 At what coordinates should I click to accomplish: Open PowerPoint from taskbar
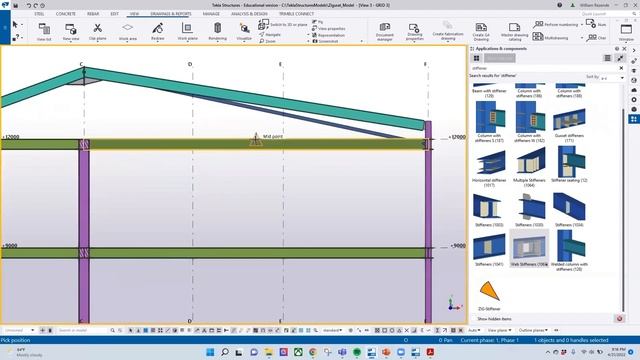pos(386,352)
